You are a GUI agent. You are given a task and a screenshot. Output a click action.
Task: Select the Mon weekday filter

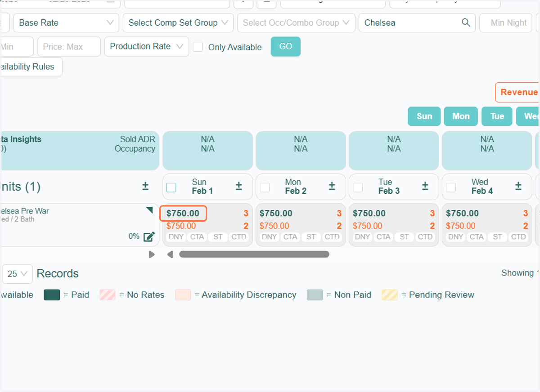point(461,116)
